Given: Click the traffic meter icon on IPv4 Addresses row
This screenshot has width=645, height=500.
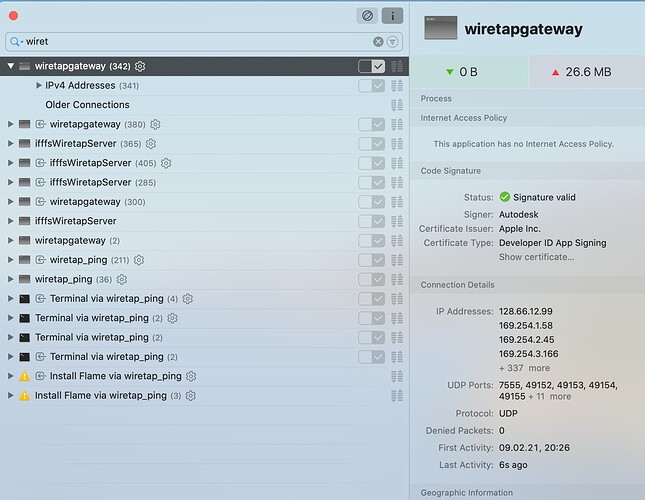Looking at the screenshot, I should pos(397,86).
